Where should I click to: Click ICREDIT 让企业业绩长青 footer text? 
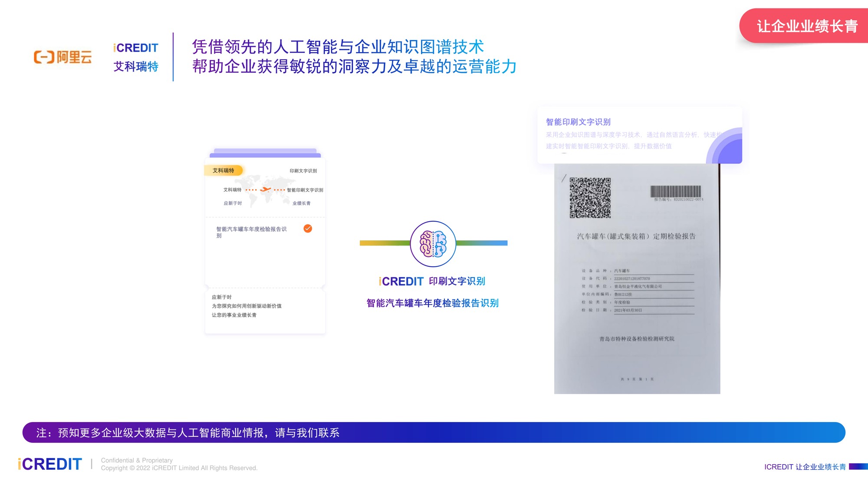(805, 467)
